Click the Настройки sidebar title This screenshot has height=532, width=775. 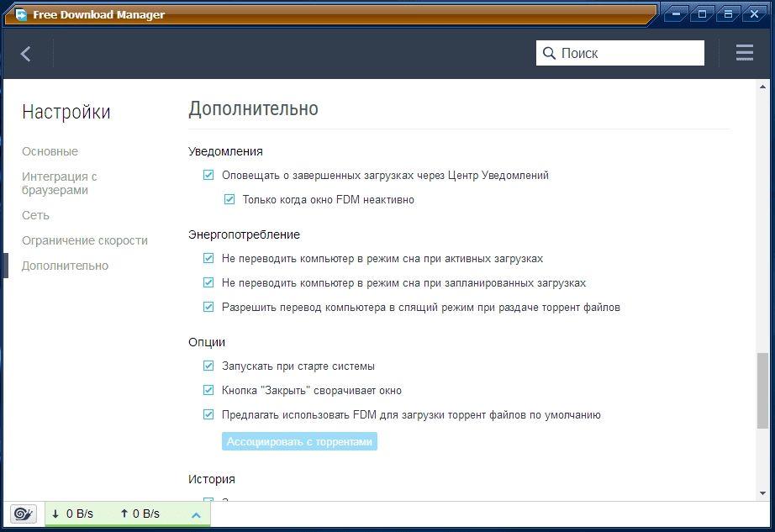click(x=66, y=112)
